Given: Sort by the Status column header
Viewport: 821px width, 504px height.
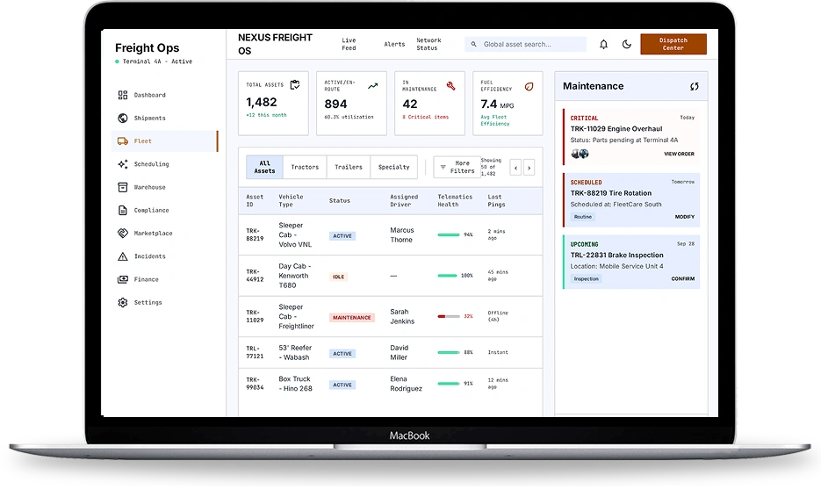Looking at the screenshot, I should 339,200.
